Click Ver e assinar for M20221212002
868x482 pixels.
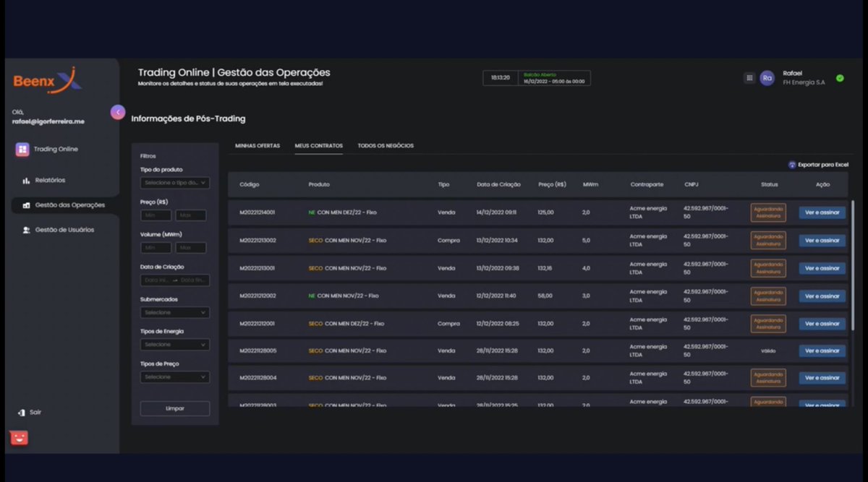point(822,296)
